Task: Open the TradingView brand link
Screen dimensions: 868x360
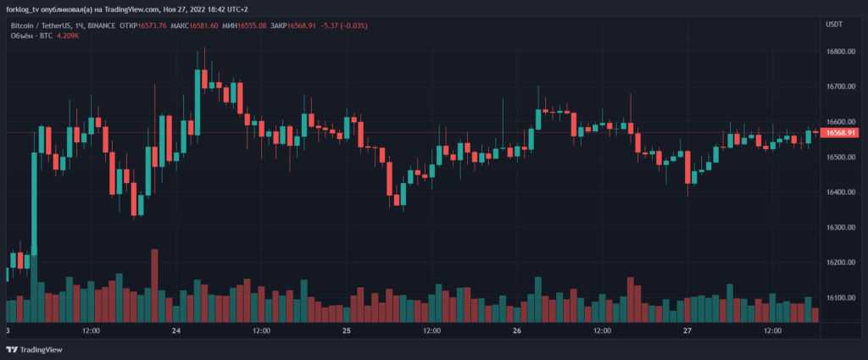Action: tap(34, 350)
